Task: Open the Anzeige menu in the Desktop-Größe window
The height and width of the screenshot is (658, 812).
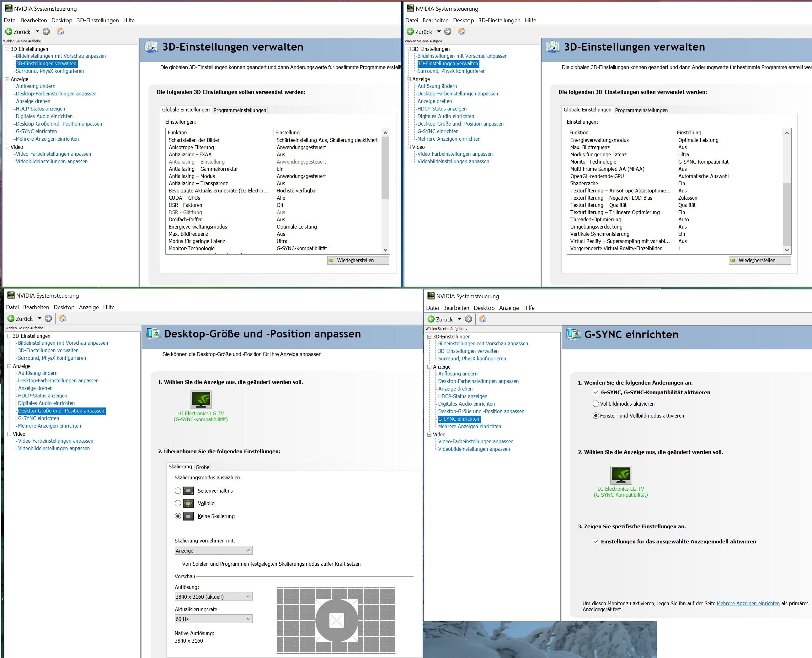Action: click(89, 307)
